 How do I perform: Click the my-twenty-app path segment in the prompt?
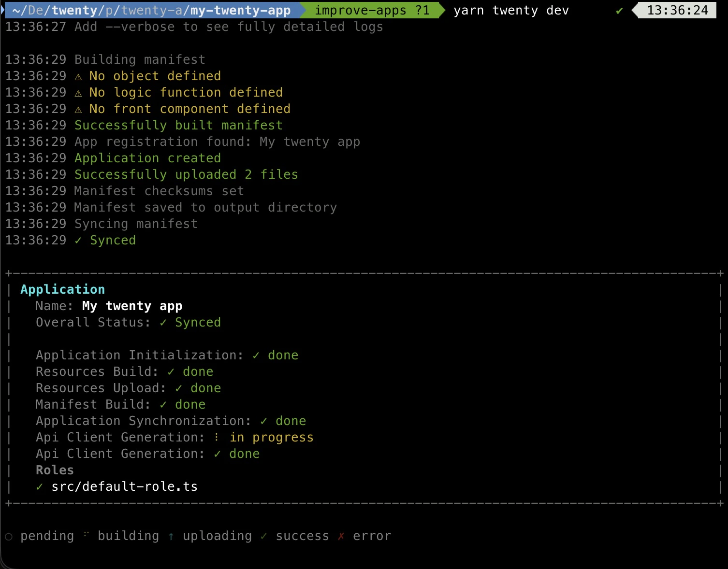240,10
